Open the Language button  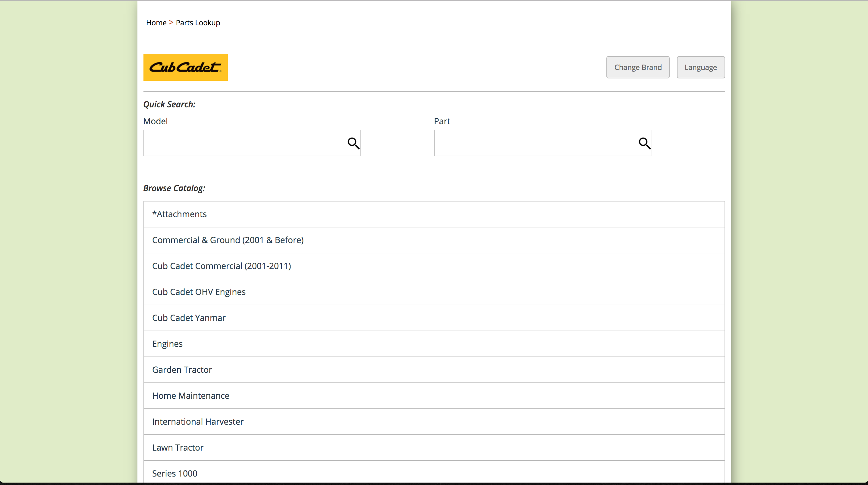pos(700,67)
